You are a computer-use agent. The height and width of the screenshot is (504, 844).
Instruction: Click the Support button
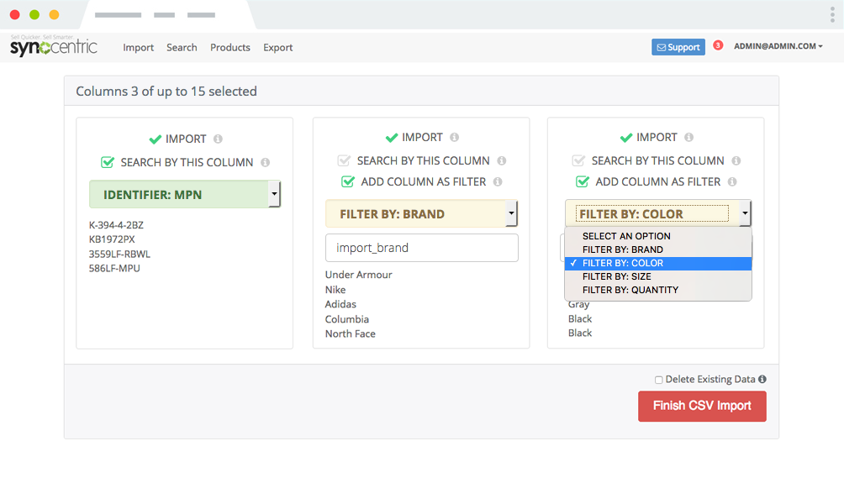click(678, 47)
